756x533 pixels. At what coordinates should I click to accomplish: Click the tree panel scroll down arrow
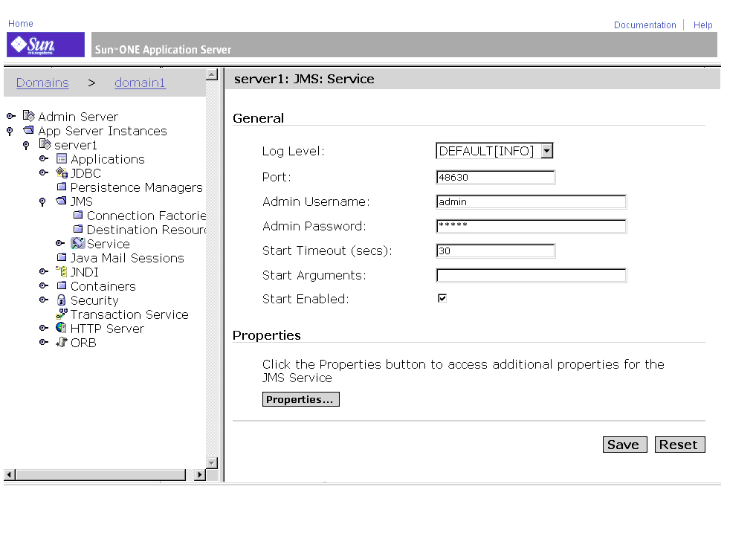pyautogui.click(x=212, y=462)
